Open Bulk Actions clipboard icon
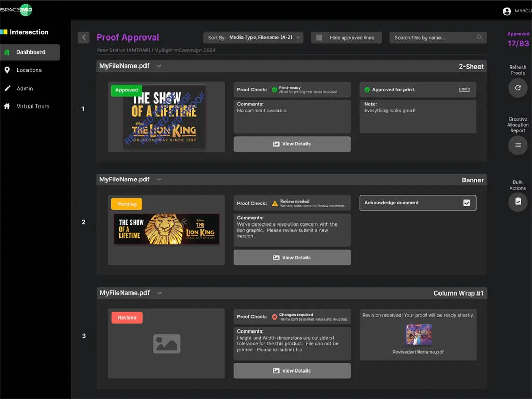This screenshot has width=532, height=399. pos(517,202)
